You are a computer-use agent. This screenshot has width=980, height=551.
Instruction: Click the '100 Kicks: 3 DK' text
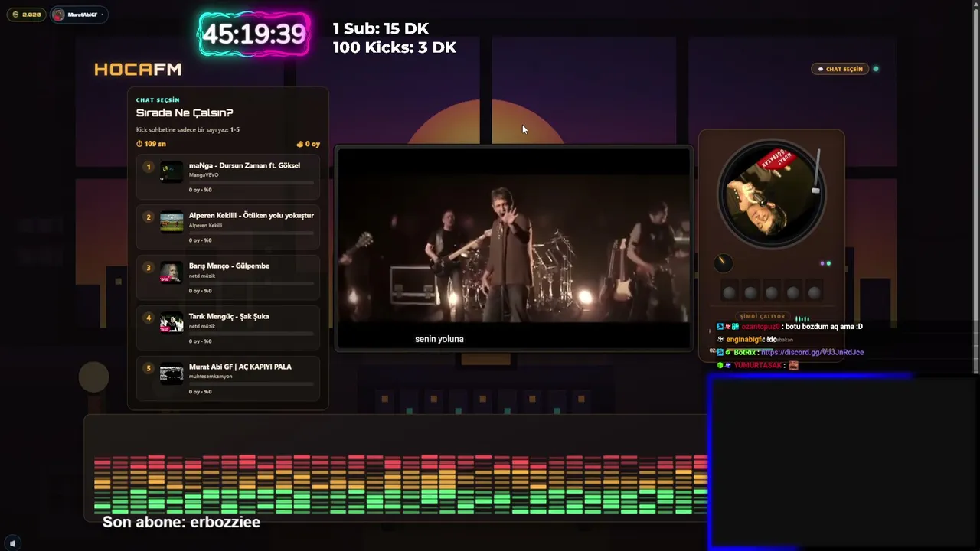394,47
